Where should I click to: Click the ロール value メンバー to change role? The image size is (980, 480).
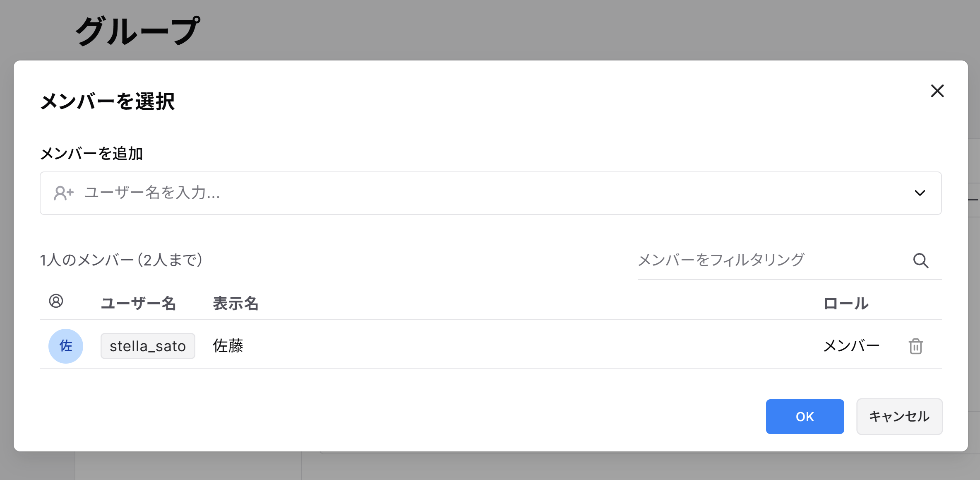click(x=852, y=345)
